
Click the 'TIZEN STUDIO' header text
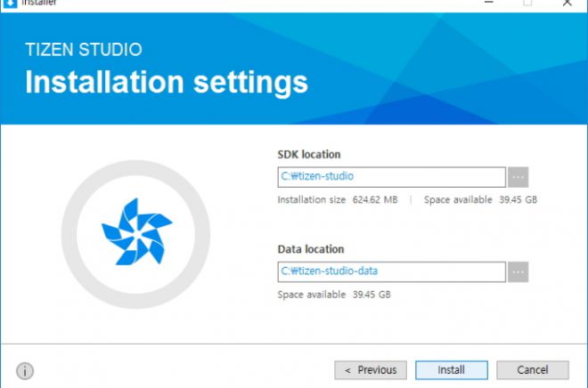pyautogui.click(x=84, y=50)
